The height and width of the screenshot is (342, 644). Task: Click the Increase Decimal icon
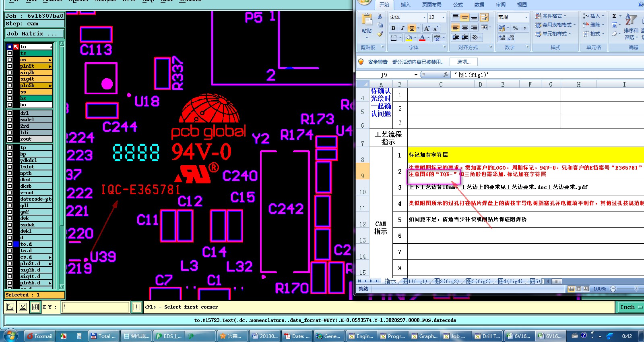coord(502,37)
